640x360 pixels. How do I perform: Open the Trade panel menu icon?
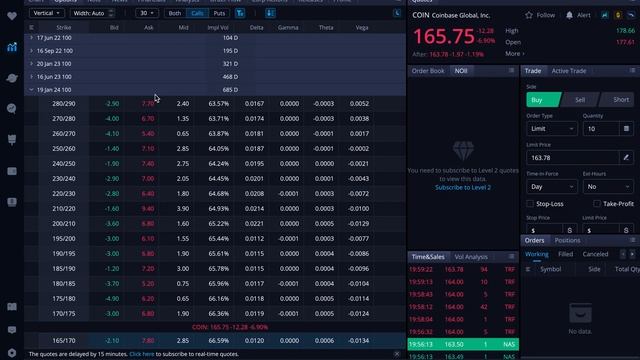click(x=632, y=71)
